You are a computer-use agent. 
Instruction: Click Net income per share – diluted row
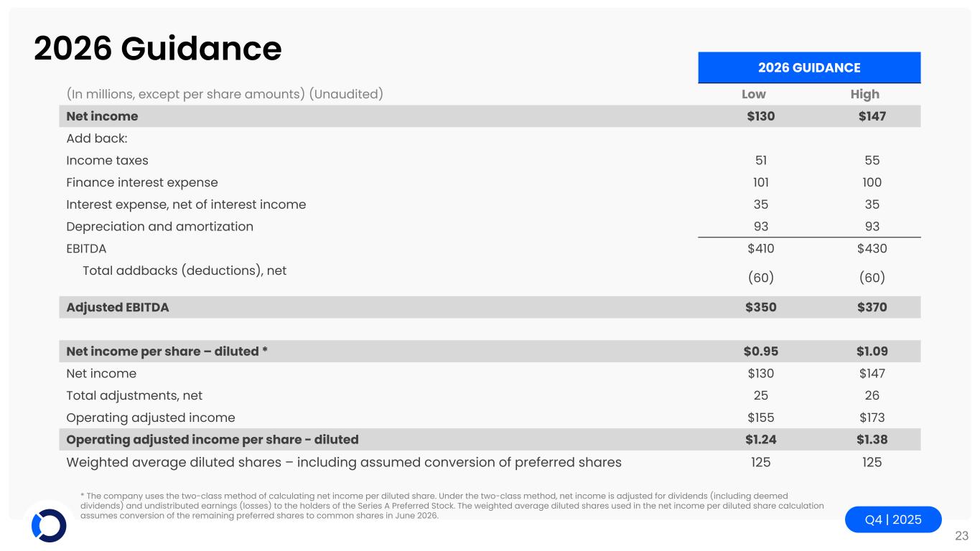point(167,352)
